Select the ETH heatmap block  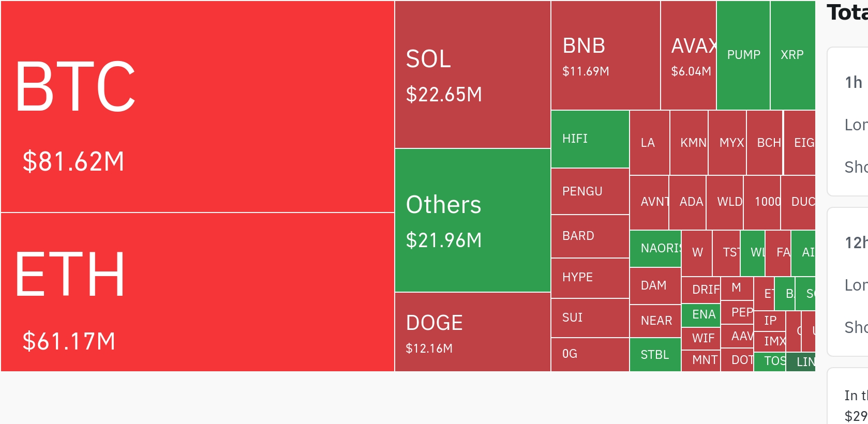[197, 292]
